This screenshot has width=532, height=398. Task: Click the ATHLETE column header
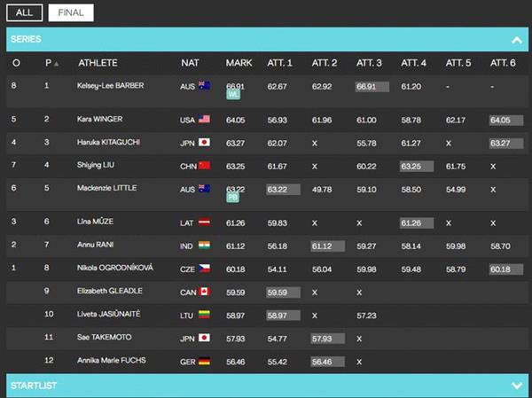(x=98, y=63)
